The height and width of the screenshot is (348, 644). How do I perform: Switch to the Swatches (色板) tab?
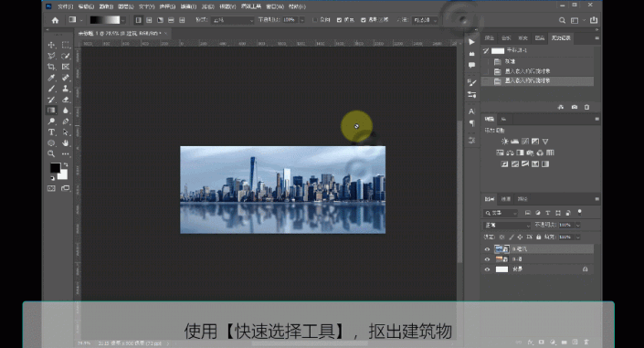(x=506, y=37)
